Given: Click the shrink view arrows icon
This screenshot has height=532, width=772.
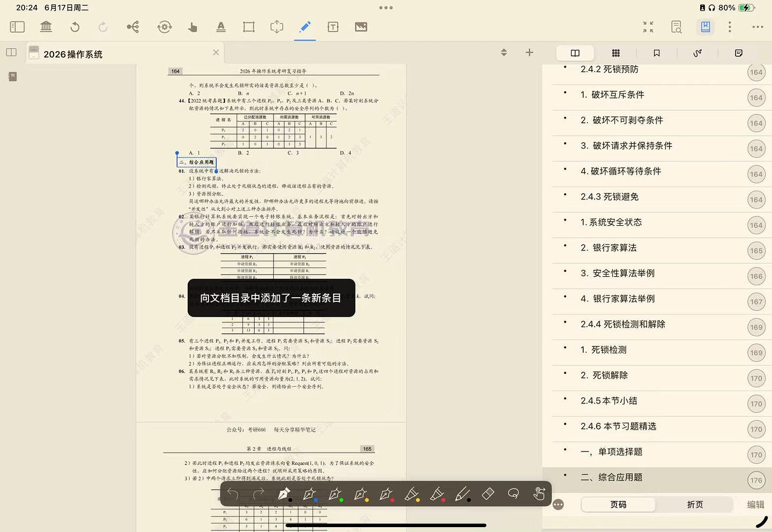Looking at the screenshot, I should [648, 27].
